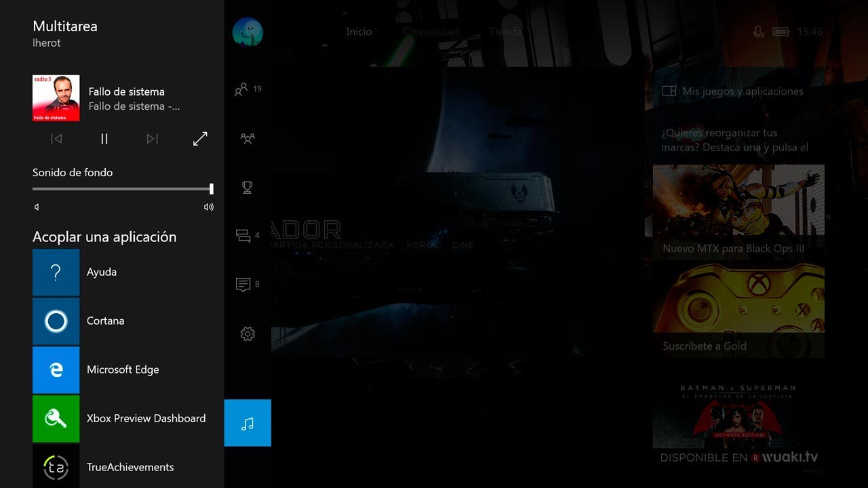Adjust the Sonido de fondo volume slider
Screen dimensions: 868x488
click(123, 189)
